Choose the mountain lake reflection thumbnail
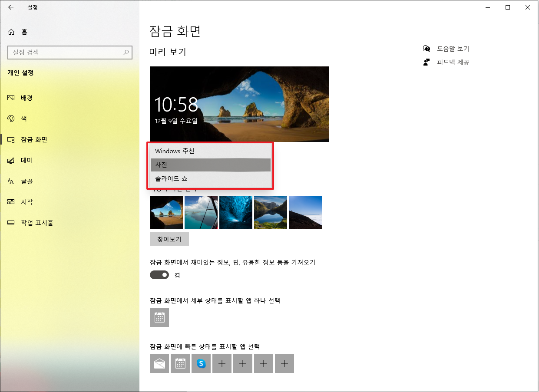539x392 pixels. (271, 212)
